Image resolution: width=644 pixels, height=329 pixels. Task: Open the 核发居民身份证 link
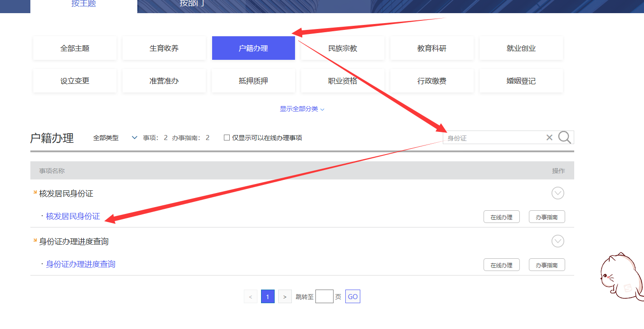tap(73, 216)
